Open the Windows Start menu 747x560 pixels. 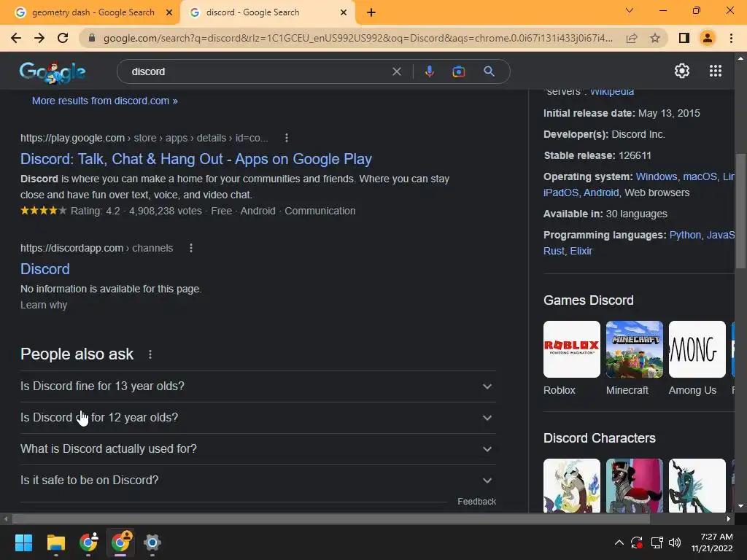point(23,542)
